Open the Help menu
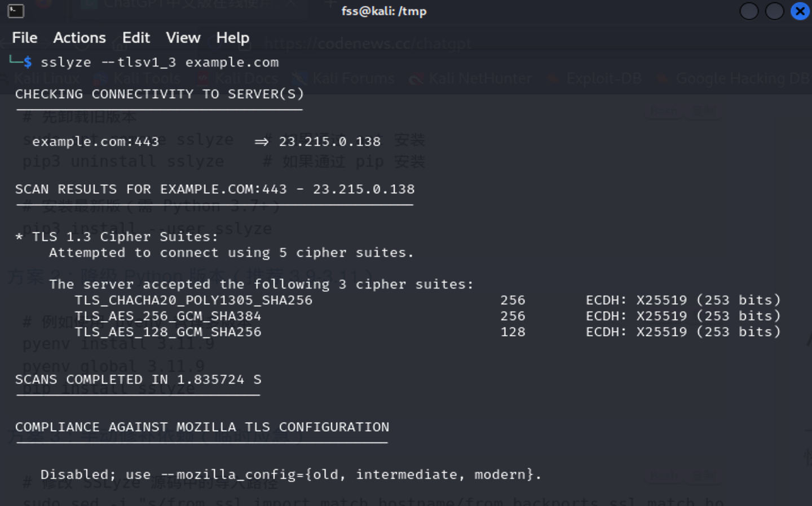Viewport: 812px width, 506px height. 232,38
